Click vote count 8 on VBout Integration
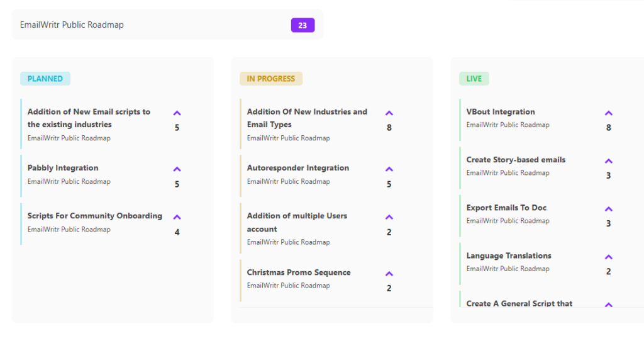Screen dimensions: 644x341 (609, 128)
